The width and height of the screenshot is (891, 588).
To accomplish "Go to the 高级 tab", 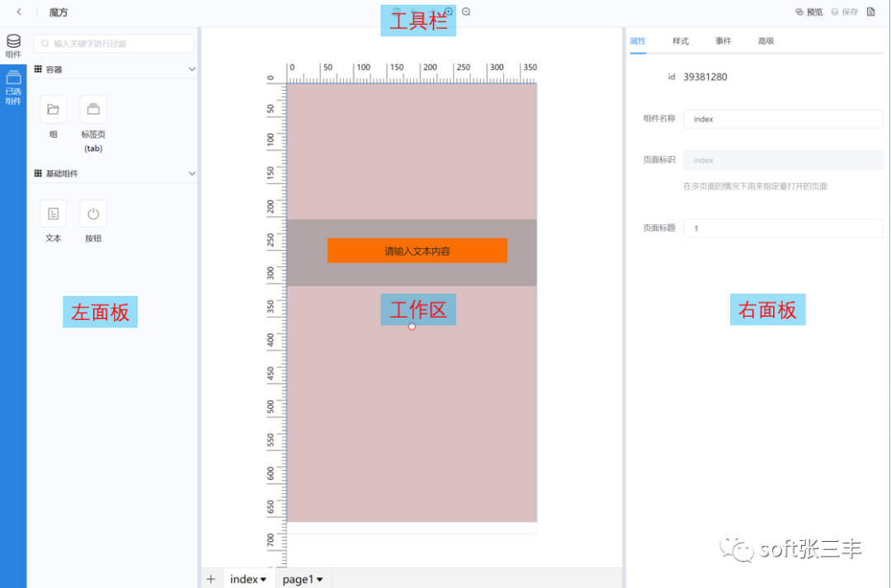I will 766,41.
